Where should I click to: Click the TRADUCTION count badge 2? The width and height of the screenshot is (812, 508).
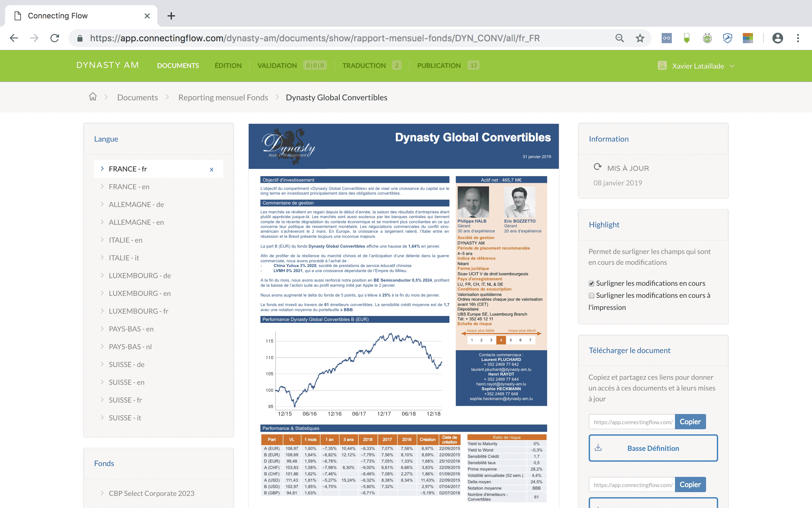[x=396, y=65]
